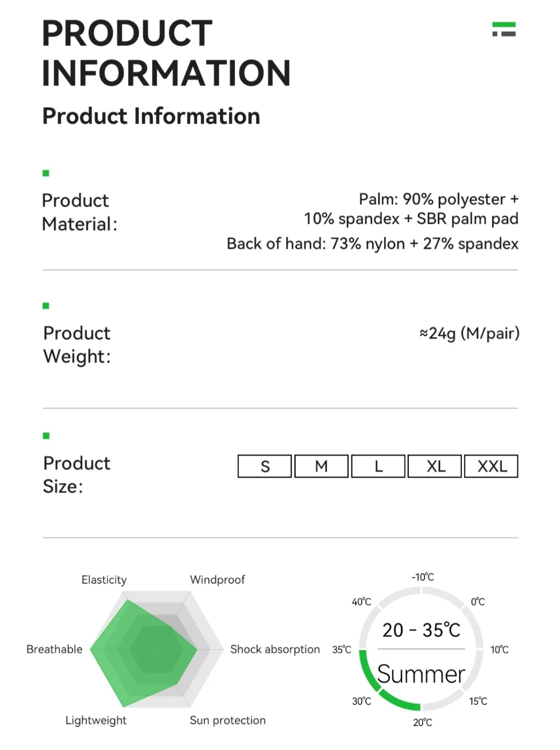This screenshot has height=750, width=560.
Task: Click green bullet above Product Size
Action: [46, 436]
